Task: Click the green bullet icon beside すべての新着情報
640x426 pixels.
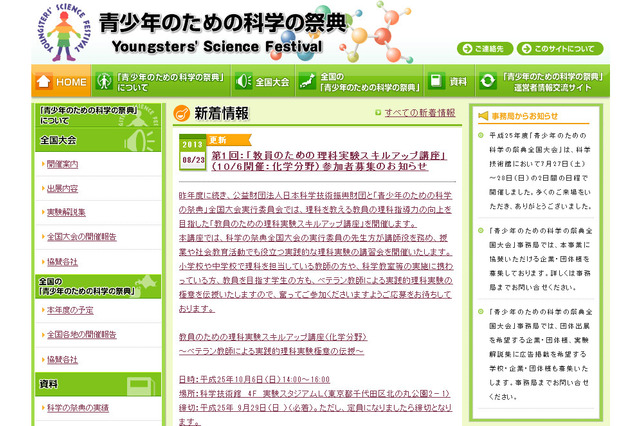Action: pyautogui.click(x=378, y=113)
